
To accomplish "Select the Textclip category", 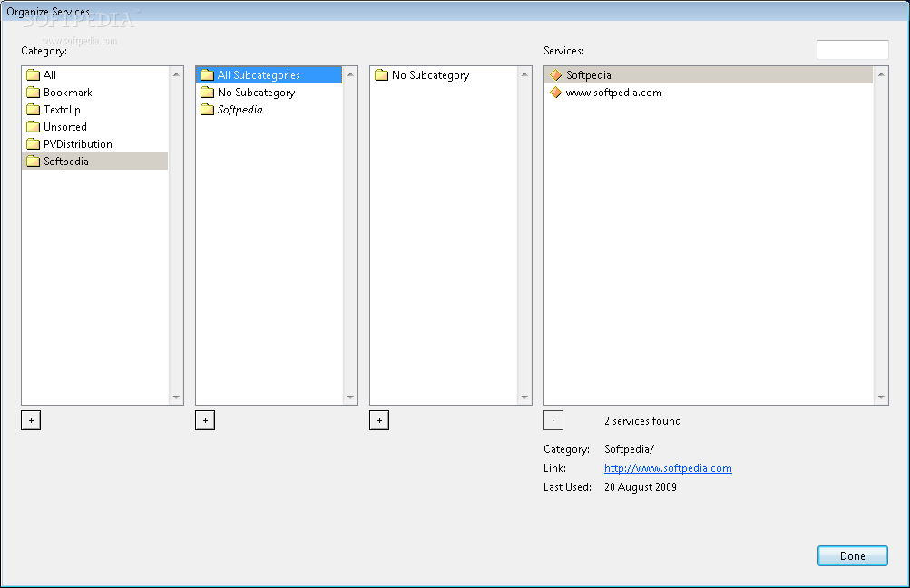I will (94, 110).
